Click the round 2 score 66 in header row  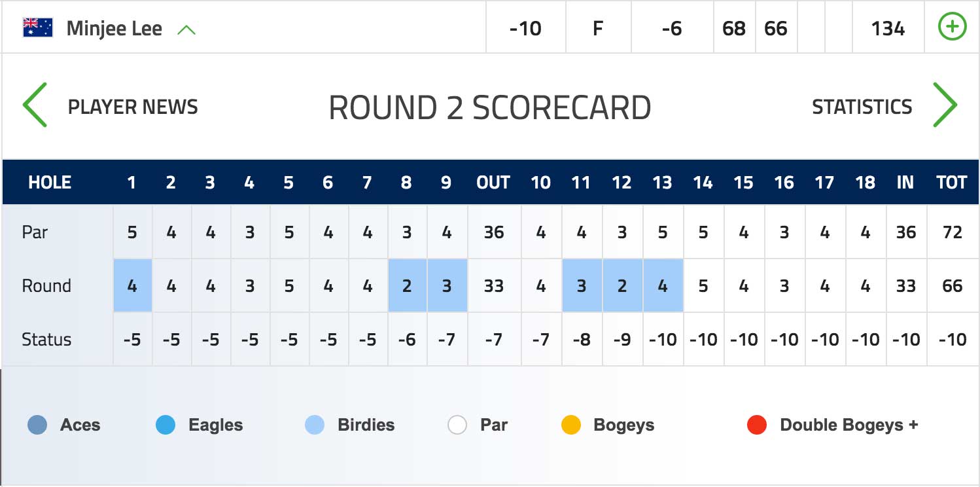click(776, 28)
